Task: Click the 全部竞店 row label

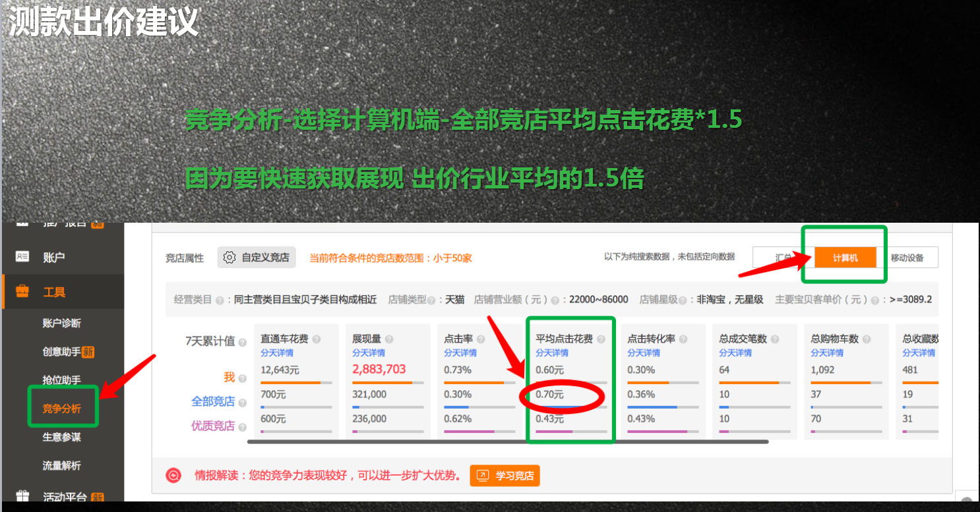Action: pyautogui.click(x=213, y=401)
